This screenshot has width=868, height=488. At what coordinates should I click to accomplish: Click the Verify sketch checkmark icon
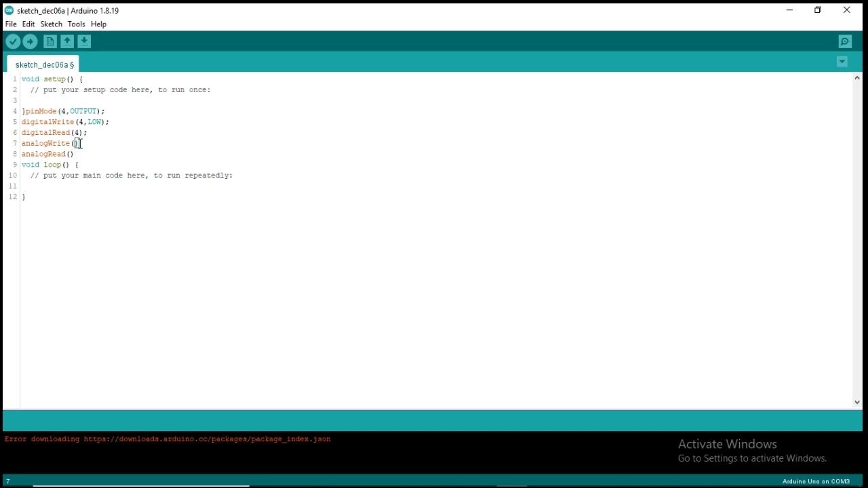pos(13,42)
